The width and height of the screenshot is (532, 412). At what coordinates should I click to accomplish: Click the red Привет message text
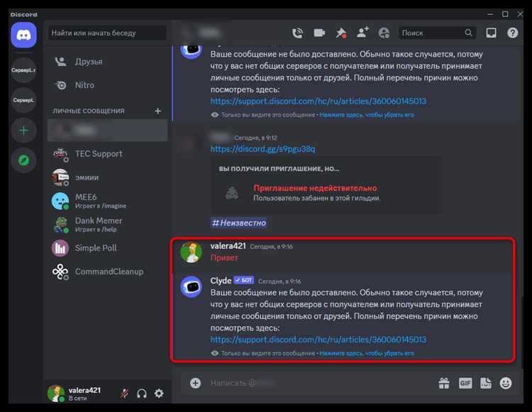coord(224,257)
